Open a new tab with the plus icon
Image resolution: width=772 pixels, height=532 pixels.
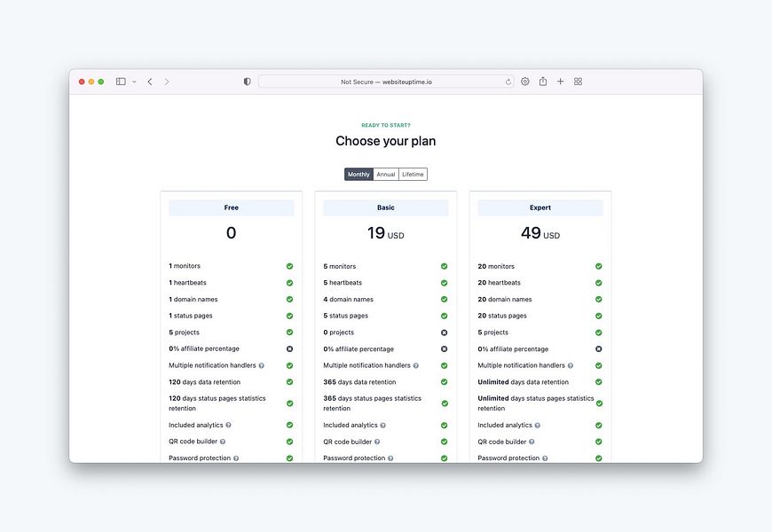560,81
